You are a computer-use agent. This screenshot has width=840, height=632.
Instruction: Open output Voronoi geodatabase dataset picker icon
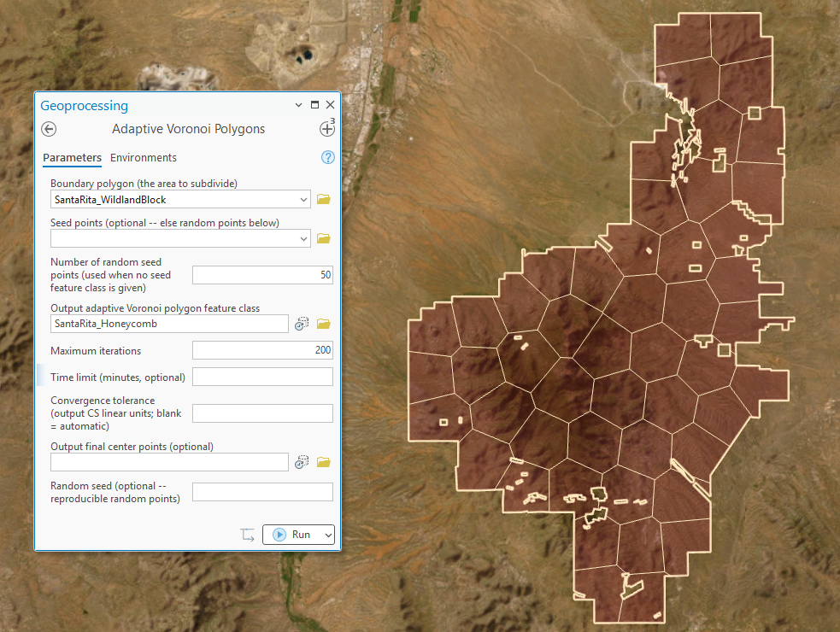click(x=303, y=324)
